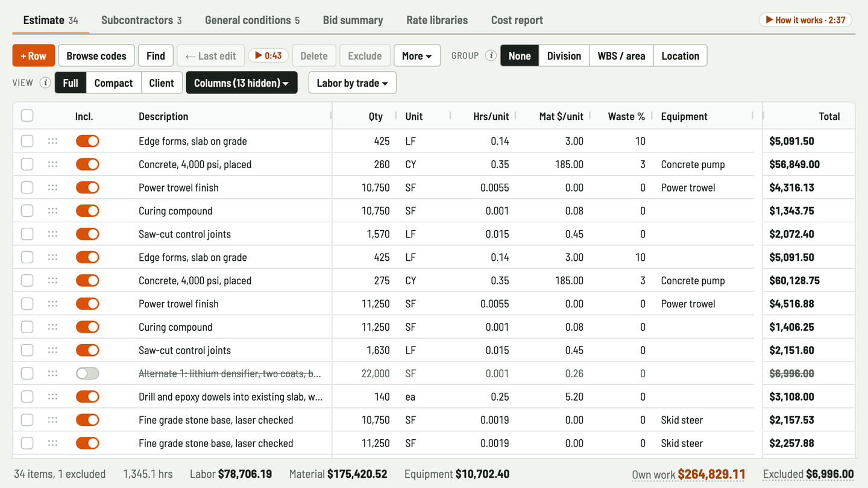Open the More dropdown menu

pyautogui.click(x=417, y=55)
